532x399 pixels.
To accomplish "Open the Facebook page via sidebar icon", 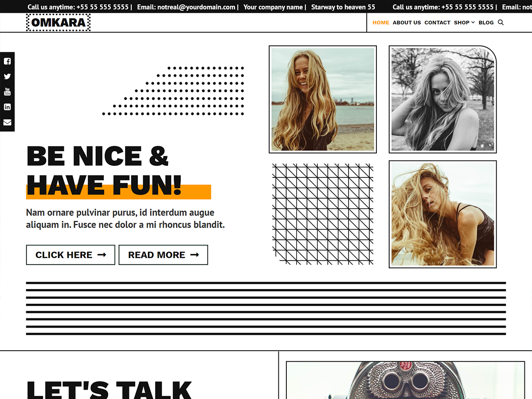I will point(7,61).
